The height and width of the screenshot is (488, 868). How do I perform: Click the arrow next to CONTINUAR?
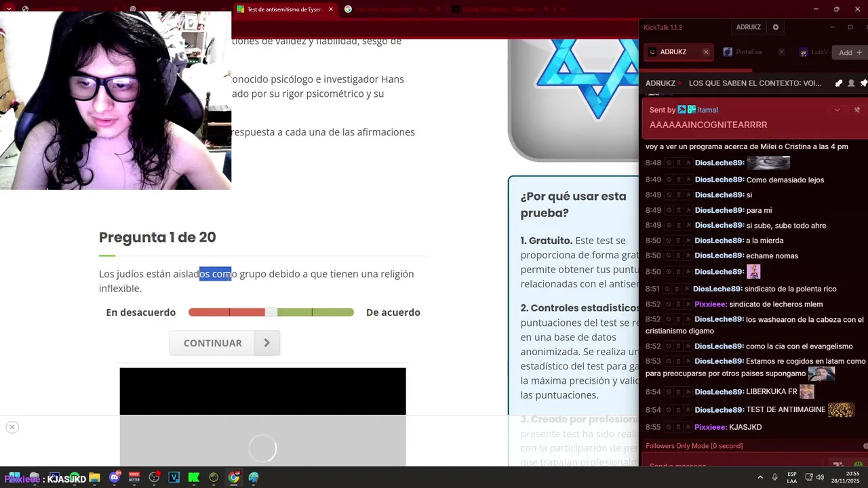(267, 343)
